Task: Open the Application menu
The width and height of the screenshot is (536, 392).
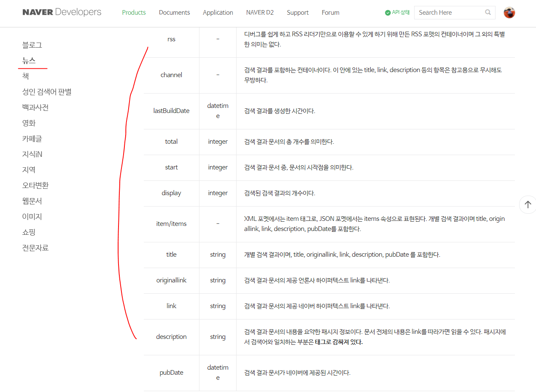Action: coord(218,12)
